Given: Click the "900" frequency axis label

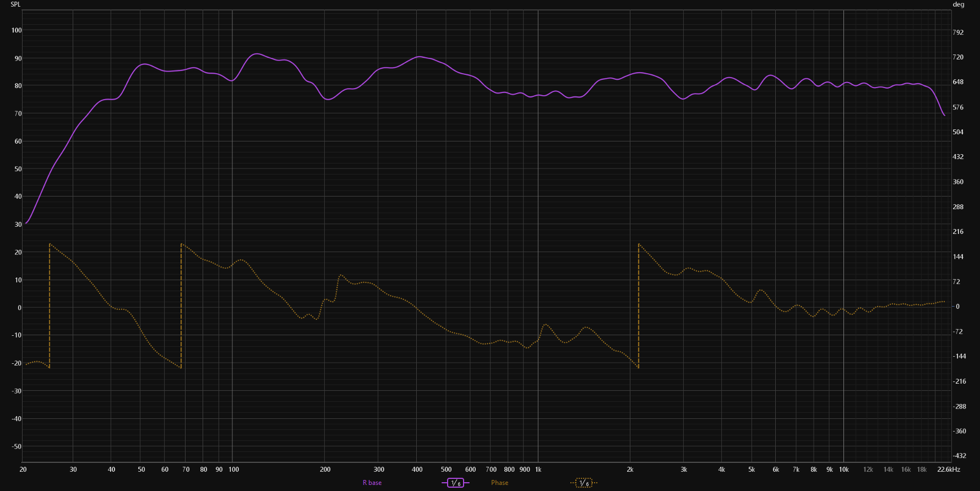Looking at the screenshot, I should click(525, 470).
